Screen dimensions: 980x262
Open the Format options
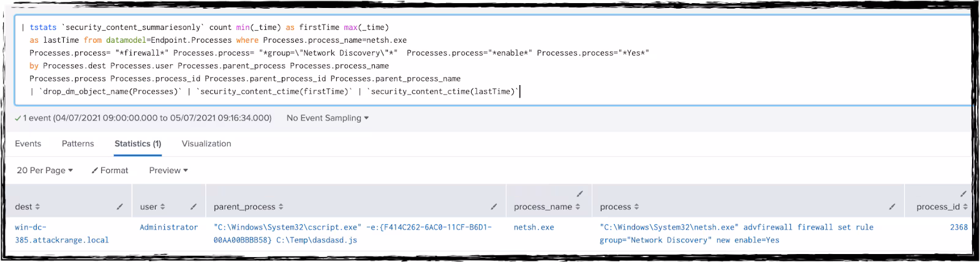coord(110,170)
